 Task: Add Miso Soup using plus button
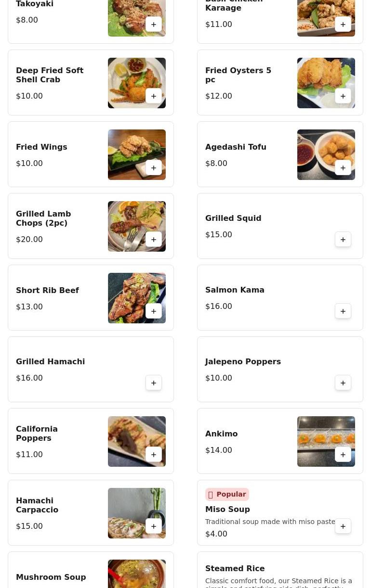coord(343,526)
